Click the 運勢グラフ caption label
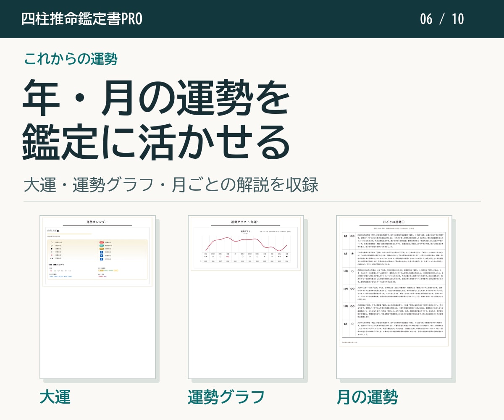 [x=226, y=397]
